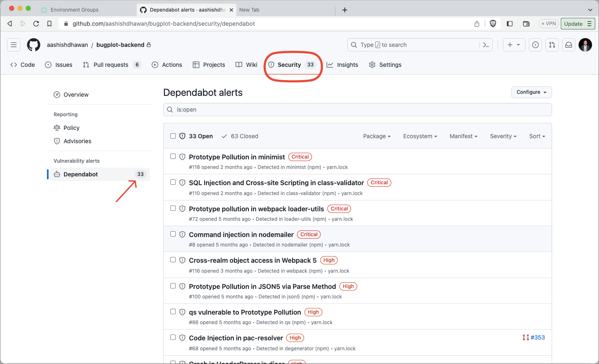The height and width of the screenshot is (364, 599).
Task: Open the command palette icon beside search
Action: coord(486,45)
